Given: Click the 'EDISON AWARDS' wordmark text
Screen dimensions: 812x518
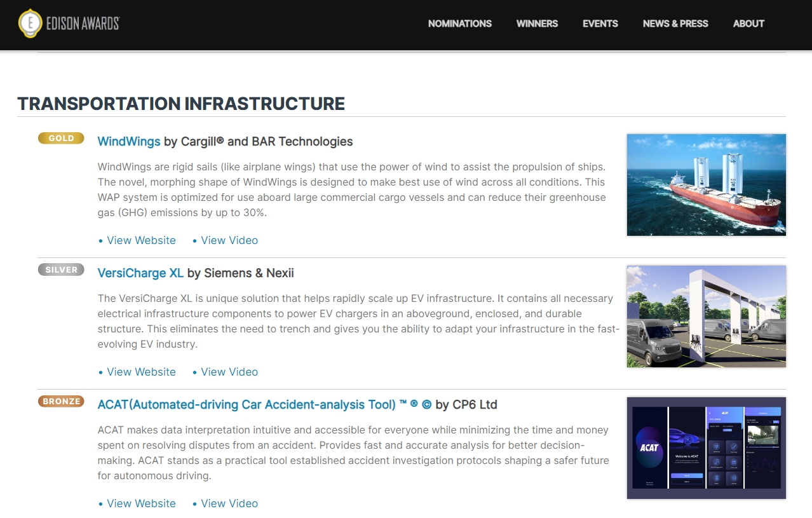Looking at the screenshot, I should [83, 24].
